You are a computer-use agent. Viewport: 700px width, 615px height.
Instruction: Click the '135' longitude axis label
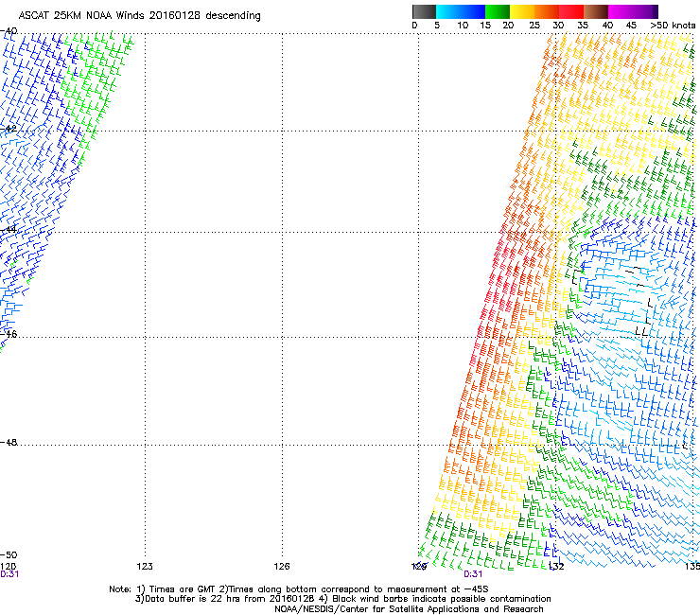coord(692,567)
